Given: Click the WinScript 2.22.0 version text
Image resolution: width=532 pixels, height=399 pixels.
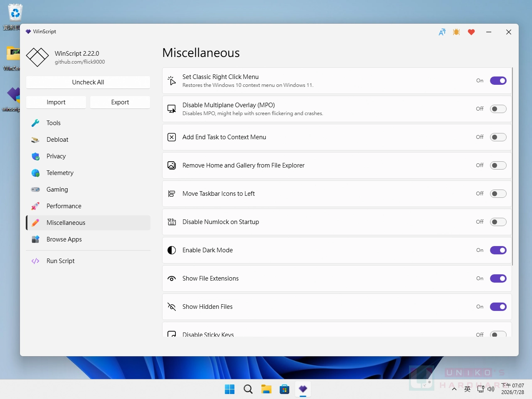Looking at the screenshot, I should (77, 54).
